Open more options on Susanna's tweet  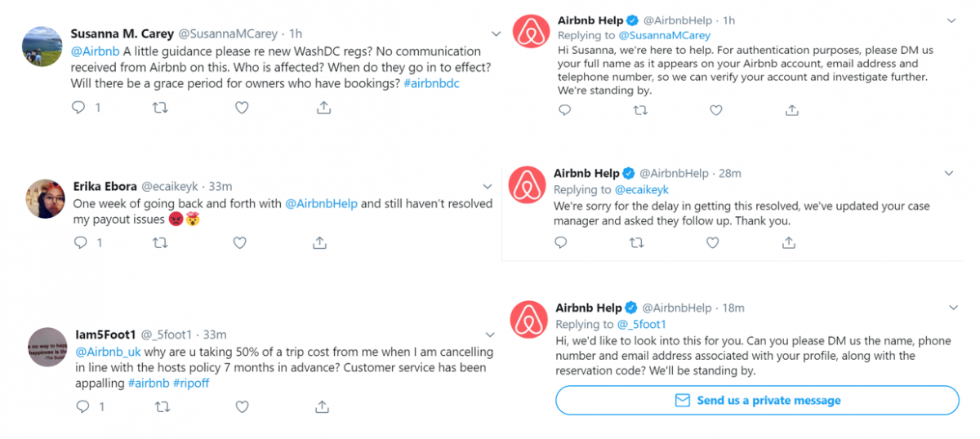[496, 33]
